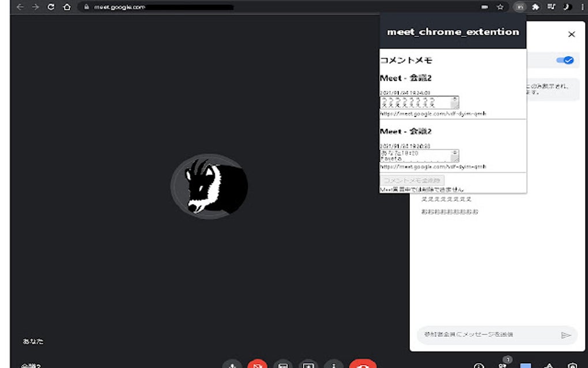Reload the Meet page
This screenshot has width=588, height=368.
click(x=51, y=7)
